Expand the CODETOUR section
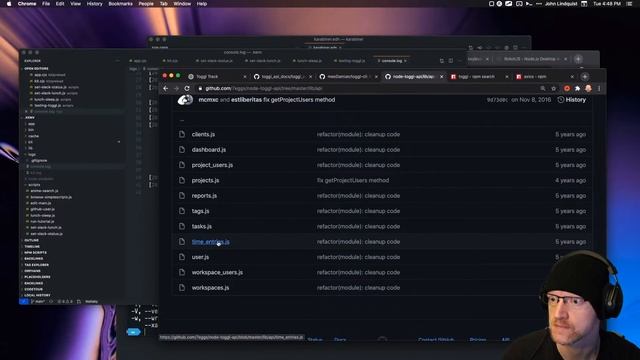640x360 pixels. [33, 289]
